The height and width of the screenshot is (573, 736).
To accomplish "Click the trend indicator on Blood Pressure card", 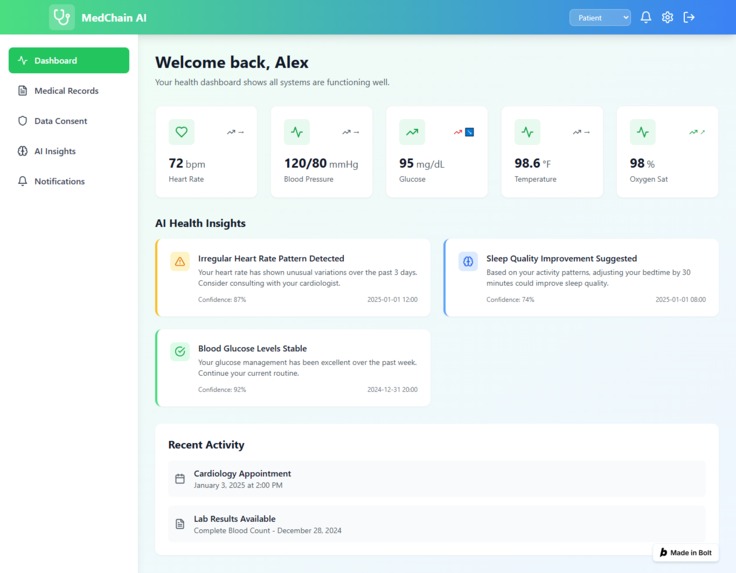I will 351,132.
